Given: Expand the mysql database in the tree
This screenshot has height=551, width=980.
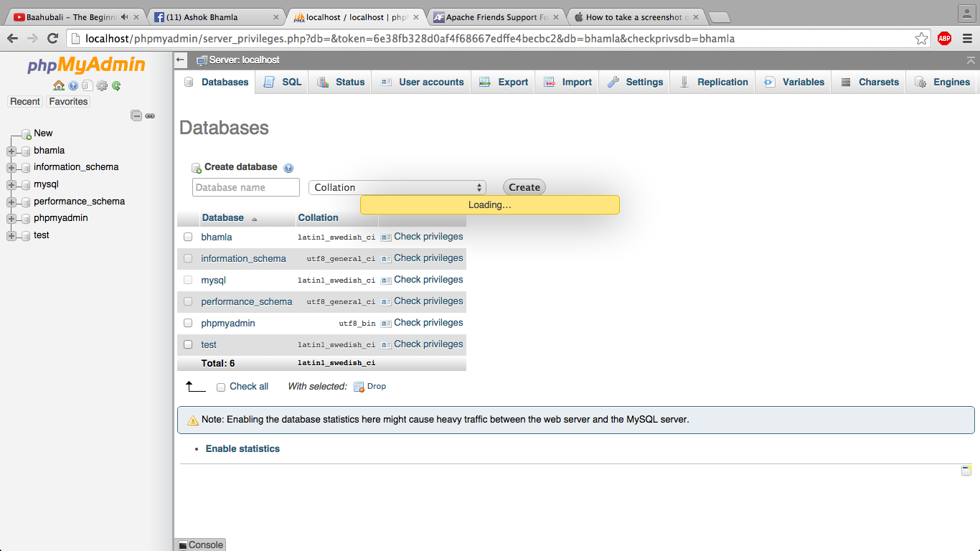Looking at the screenshot, I should point(11,184).
